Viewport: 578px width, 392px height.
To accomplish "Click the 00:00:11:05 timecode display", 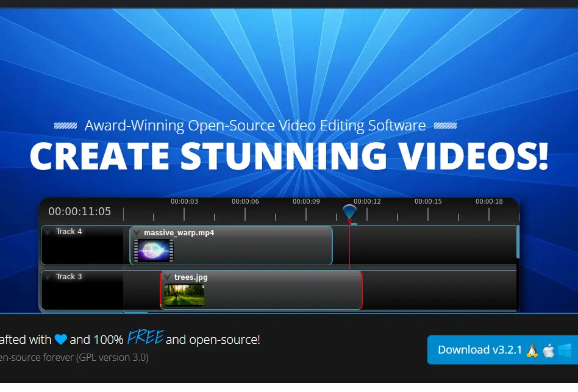I will coord(80,210).
